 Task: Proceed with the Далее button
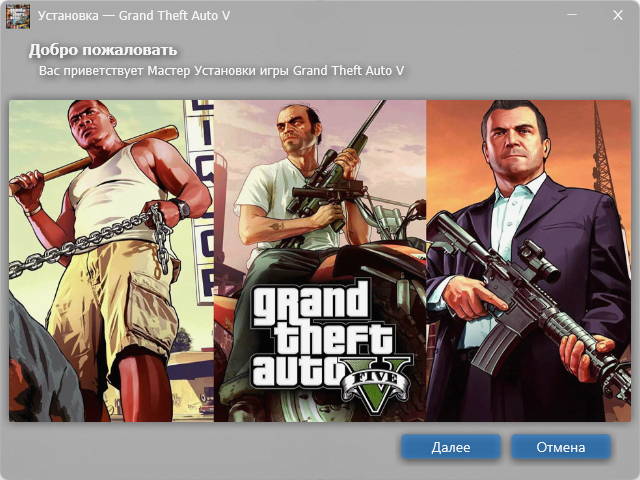pyautogui.click(x=451, y=447)
